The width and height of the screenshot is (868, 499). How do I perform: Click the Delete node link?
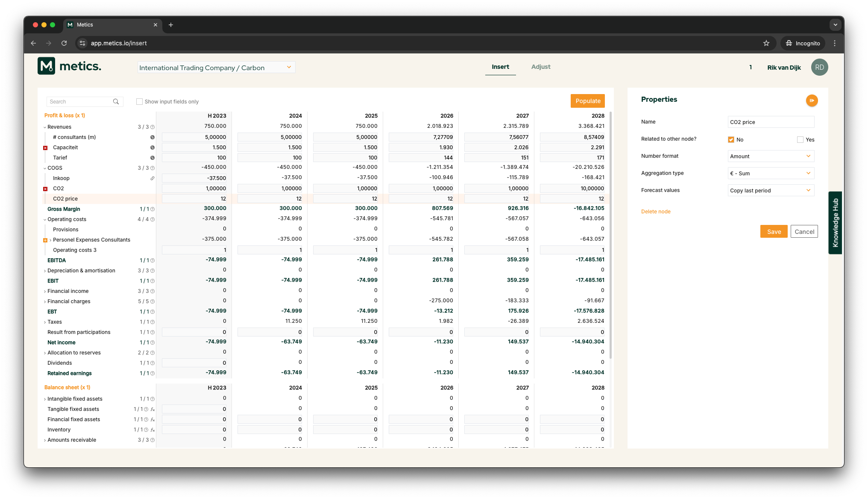(655, 212)
